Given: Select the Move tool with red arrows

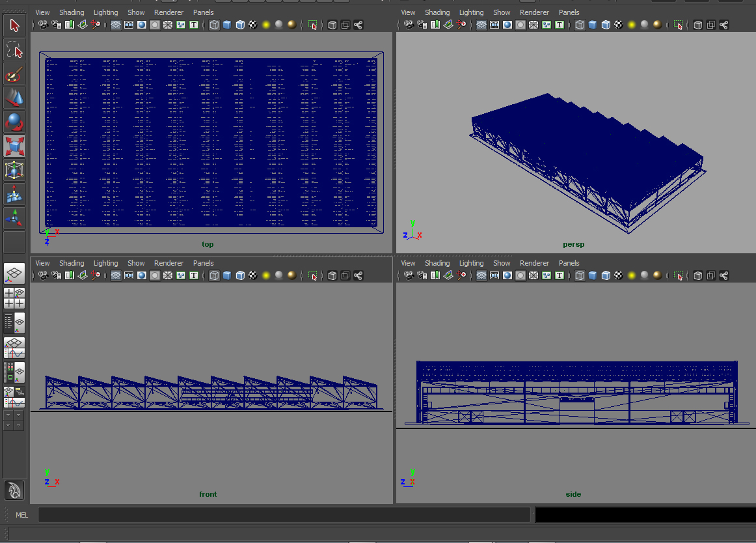Looking at the screenshot, I should click(x=14, y=98).
